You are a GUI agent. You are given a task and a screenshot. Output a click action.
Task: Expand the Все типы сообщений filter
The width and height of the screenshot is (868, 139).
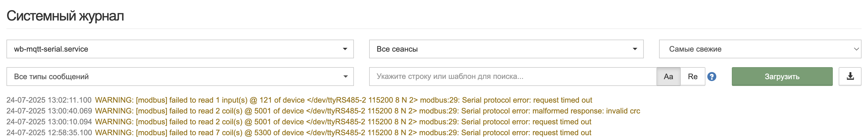pyautogui.click(x=180, y=77)
